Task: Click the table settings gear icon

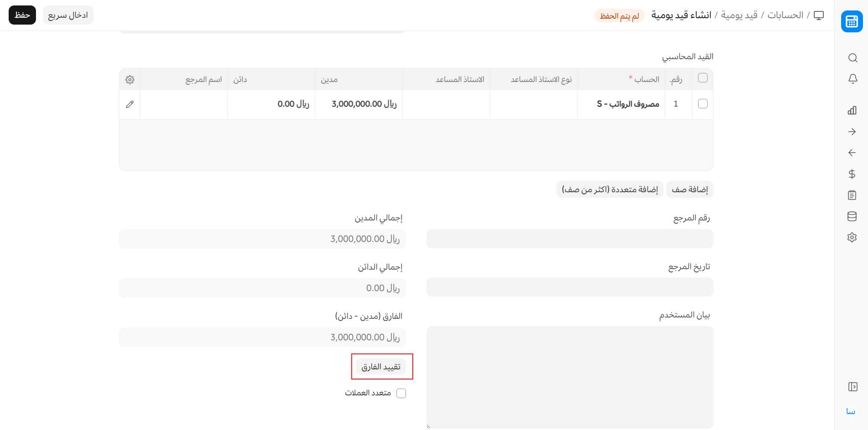Action: 130,80
